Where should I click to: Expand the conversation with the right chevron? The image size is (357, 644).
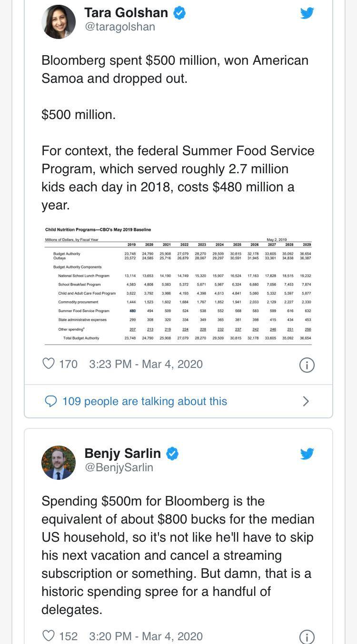click(306, 401)
